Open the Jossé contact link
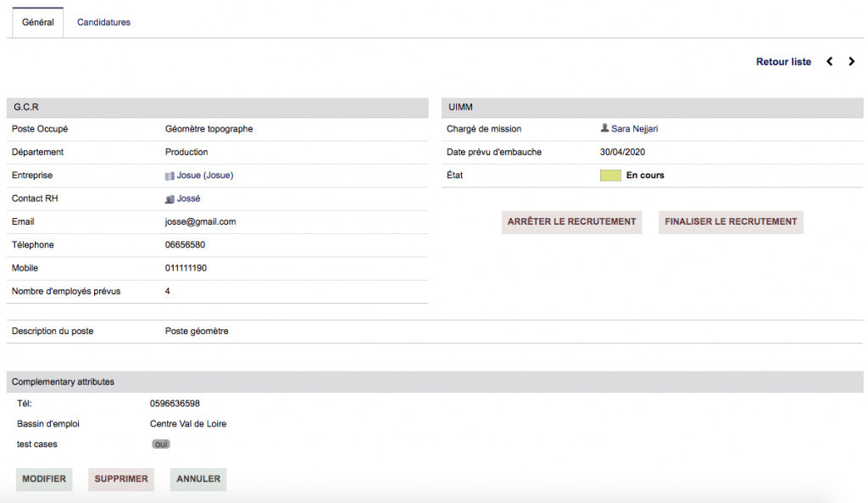Image resolution: width=868 pixels, height=503 pixels. click(x=188, y=198)
